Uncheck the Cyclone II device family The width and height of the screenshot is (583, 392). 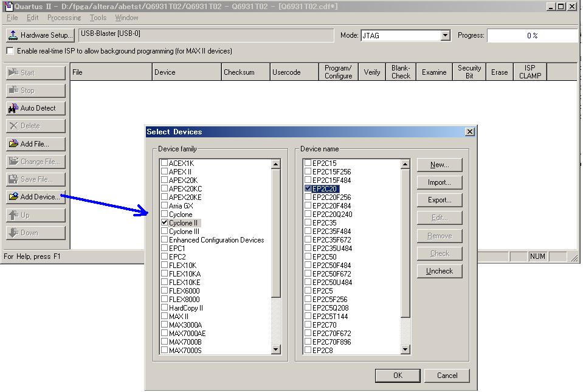point(164,222)
